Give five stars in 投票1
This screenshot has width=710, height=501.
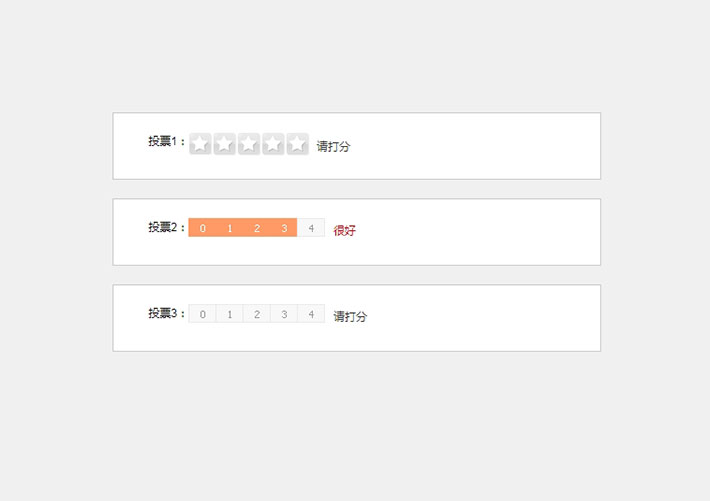[x=297, y=144]
